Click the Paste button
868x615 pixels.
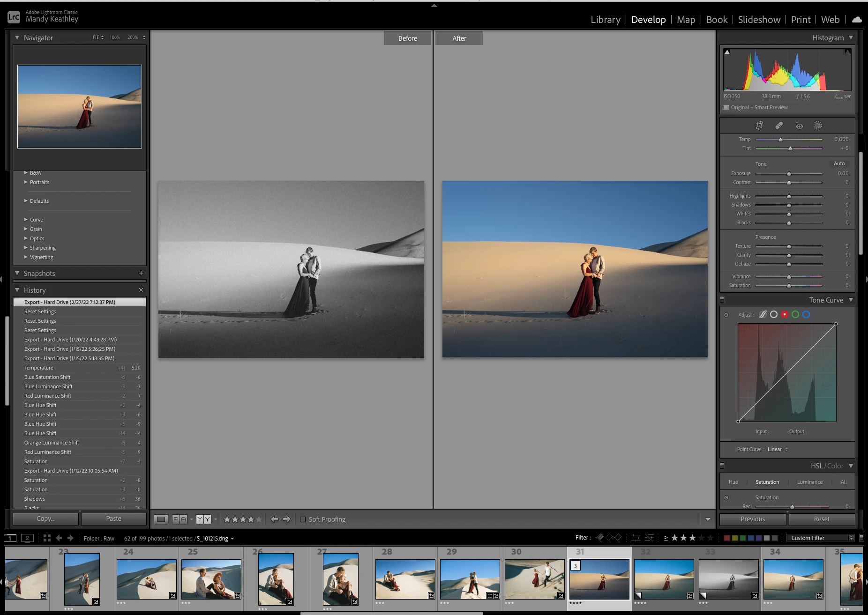(x=113, y=519)
